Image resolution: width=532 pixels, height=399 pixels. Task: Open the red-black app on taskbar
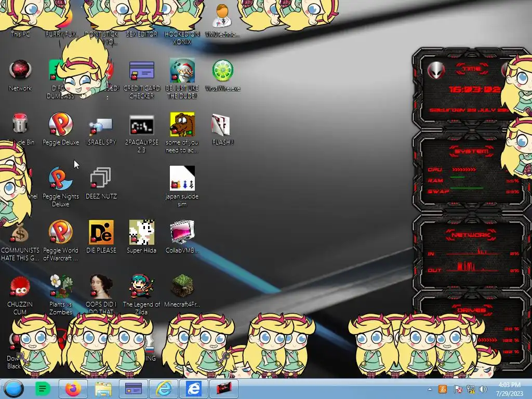(x=224, y=389)
